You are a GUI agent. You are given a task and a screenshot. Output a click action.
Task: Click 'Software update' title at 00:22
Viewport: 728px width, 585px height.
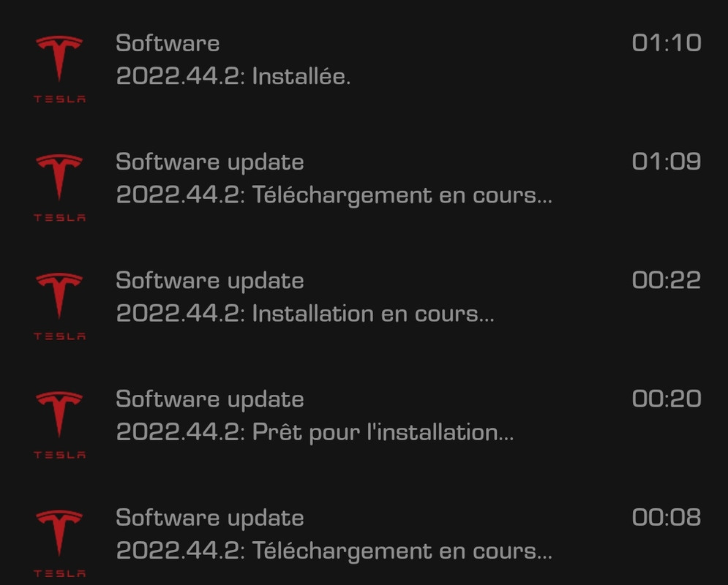[x=210, y=282]
